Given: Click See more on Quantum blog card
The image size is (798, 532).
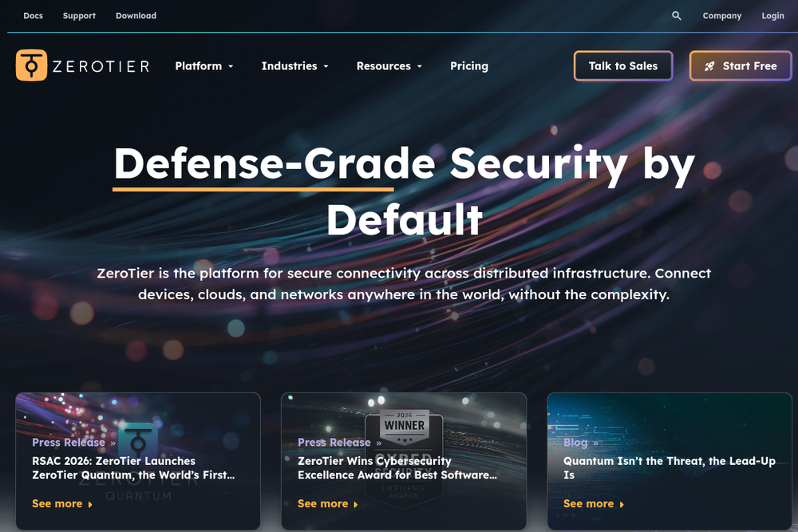Looking at the screenshot, I should (588, 503).
